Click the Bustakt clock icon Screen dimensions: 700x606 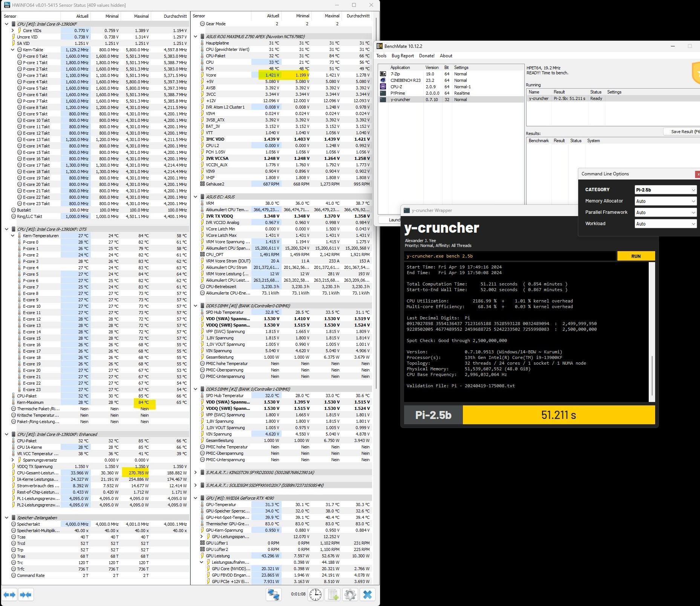click(14, 210)
